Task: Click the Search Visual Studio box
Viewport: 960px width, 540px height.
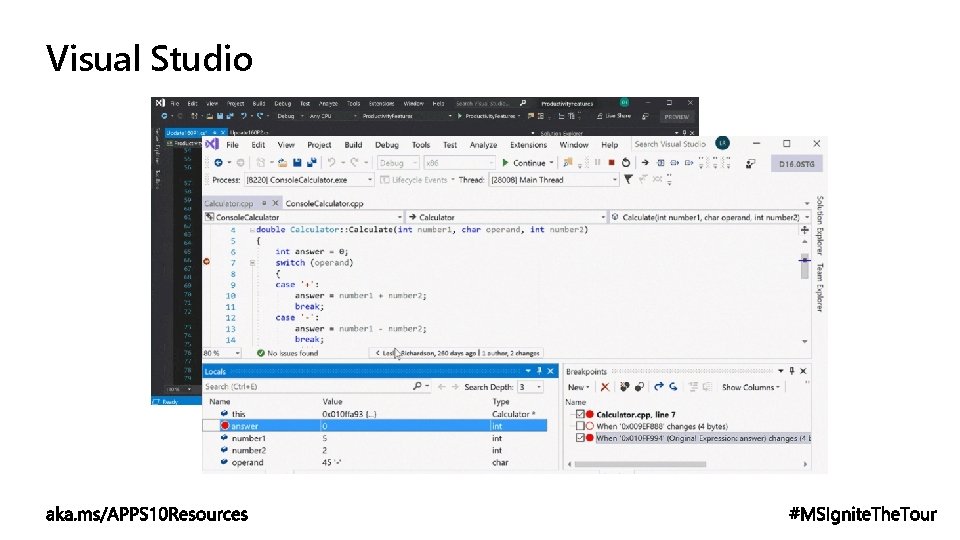Action: point(670,144)
